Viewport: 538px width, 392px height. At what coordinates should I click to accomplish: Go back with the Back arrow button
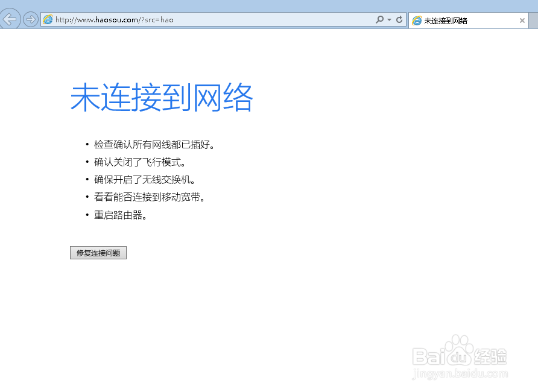point(10,19)
